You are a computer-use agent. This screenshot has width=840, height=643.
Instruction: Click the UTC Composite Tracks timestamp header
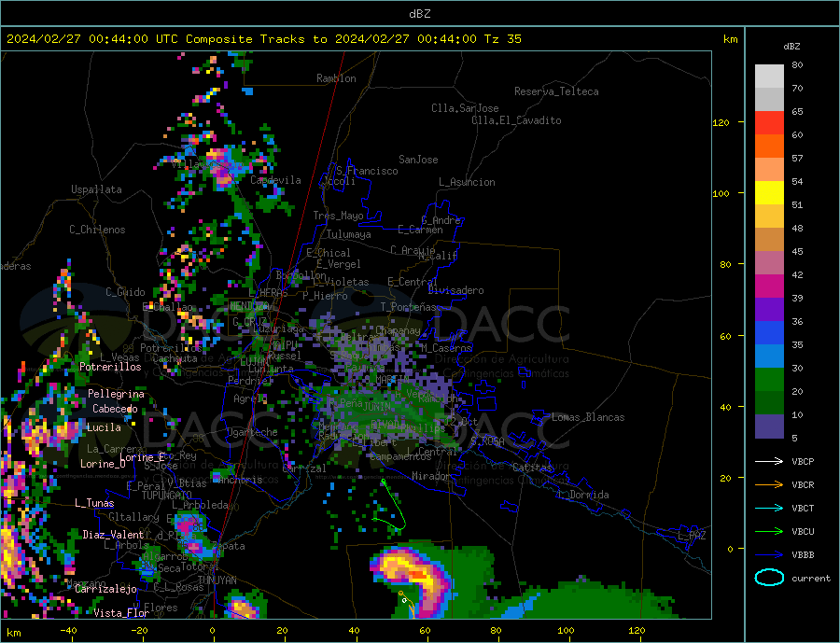[x=263, y=39]
